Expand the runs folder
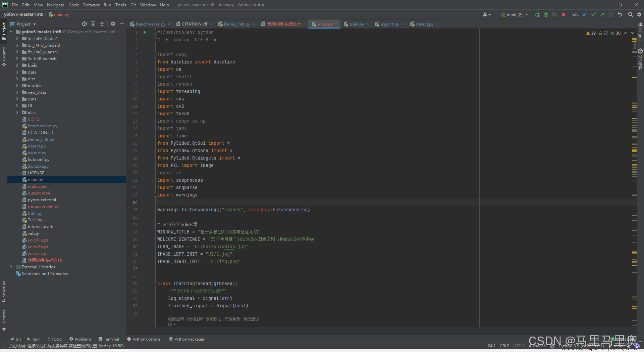Viewport: 644px width, 352px height. coord(17,99)
